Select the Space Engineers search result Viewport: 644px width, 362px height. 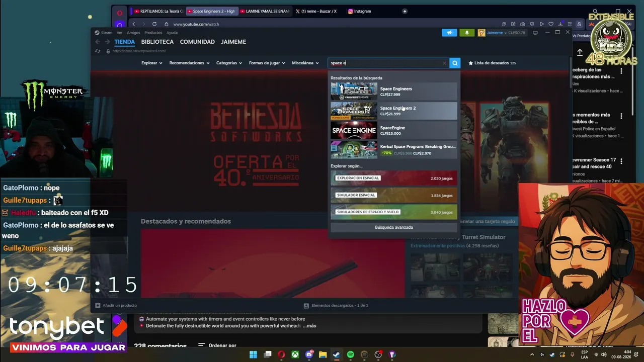point(394,92)
